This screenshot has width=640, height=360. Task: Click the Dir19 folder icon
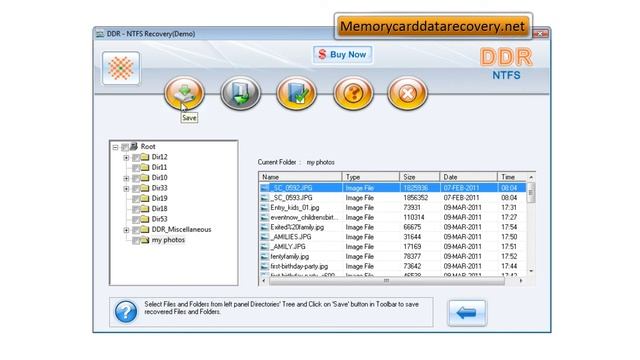[x=144, y=198]
